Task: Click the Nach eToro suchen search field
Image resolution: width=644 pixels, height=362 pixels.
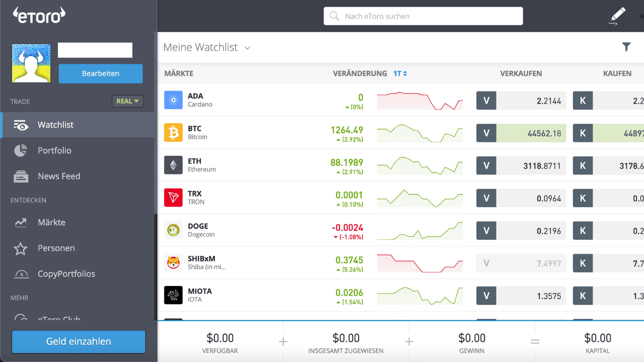Action: (423, 16)
